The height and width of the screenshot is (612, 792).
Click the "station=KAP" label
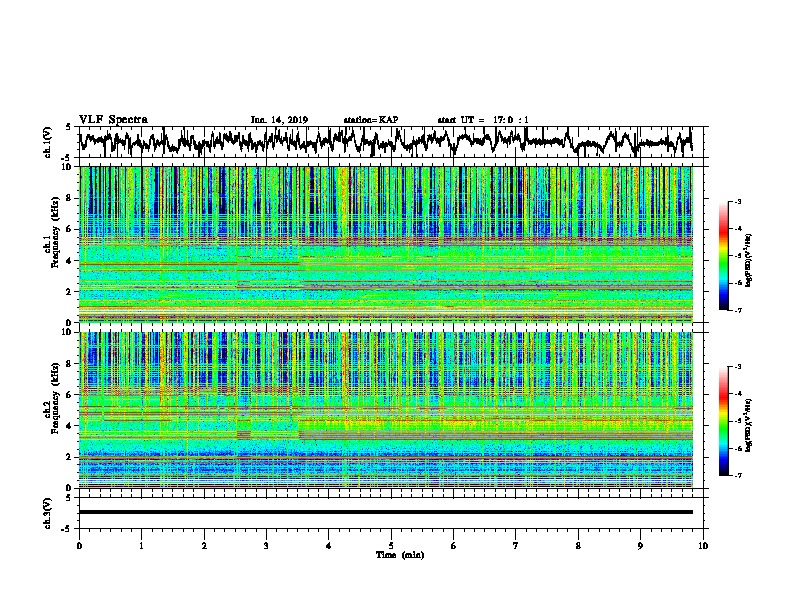371,120
